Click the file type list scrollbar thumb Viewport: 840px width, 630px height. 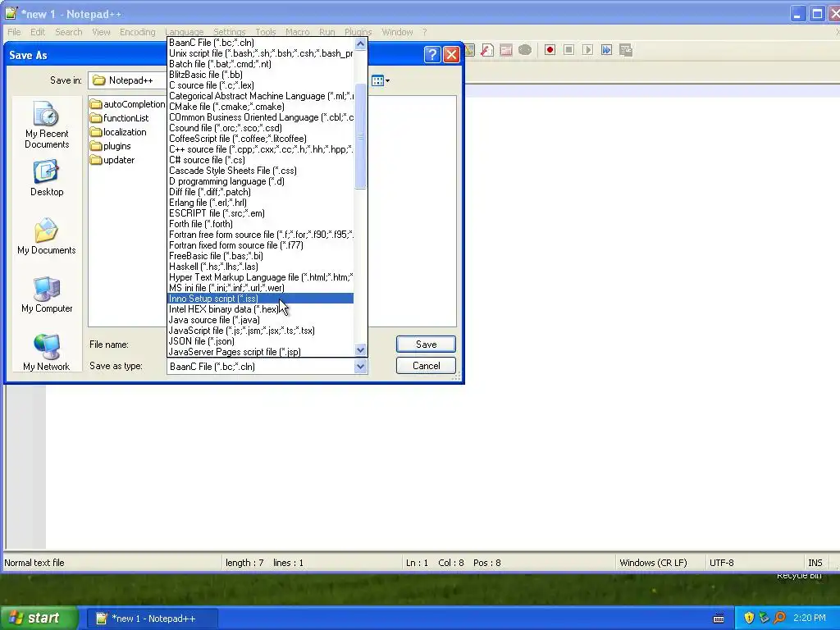click(361, 137)
